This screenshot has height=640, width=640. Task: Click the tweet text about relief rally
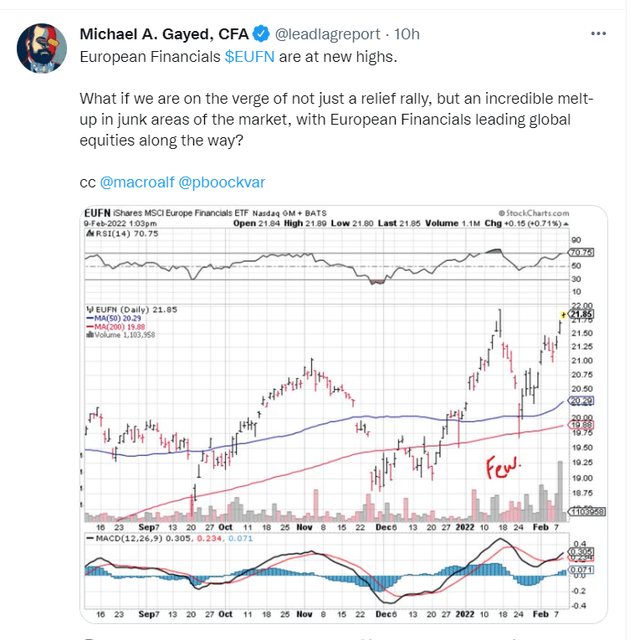tap(336, 120)
